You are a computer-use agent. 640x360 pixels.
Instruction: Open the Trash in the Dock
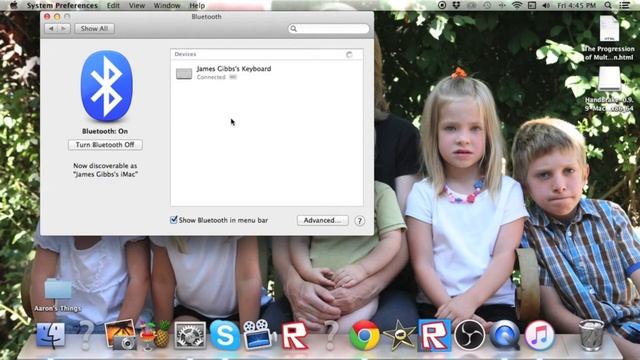[591, 335]
